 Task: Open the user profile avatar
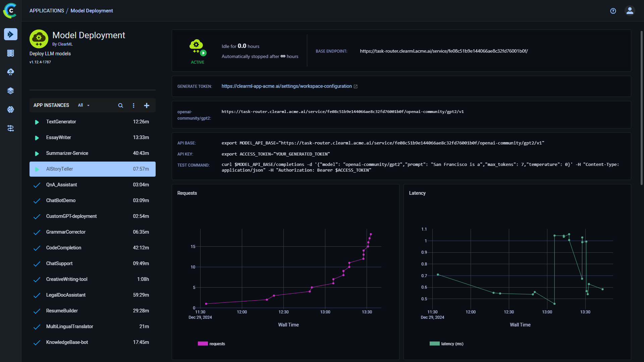click(630, 11)
